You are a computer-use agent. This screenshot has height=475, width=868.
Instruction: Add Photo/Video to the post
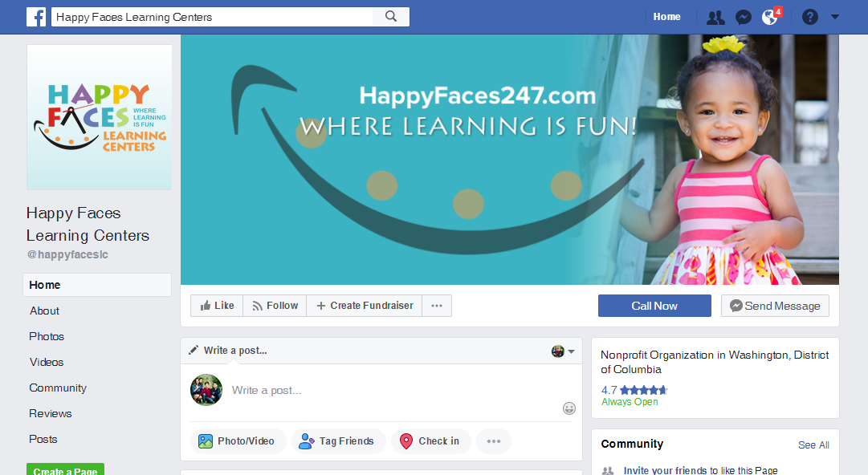(x=238, y=441)
